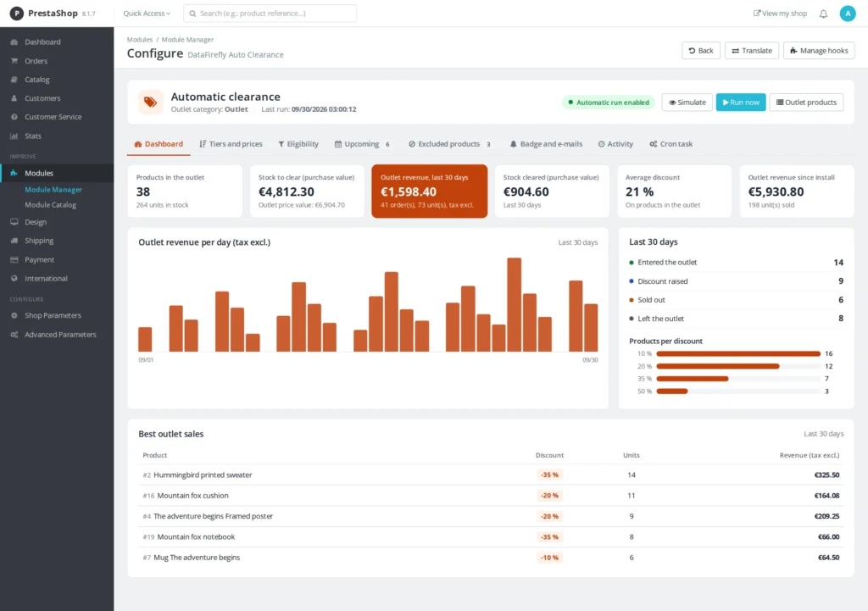Click the calendar icon on Upcoming tab

coord(337,144)
